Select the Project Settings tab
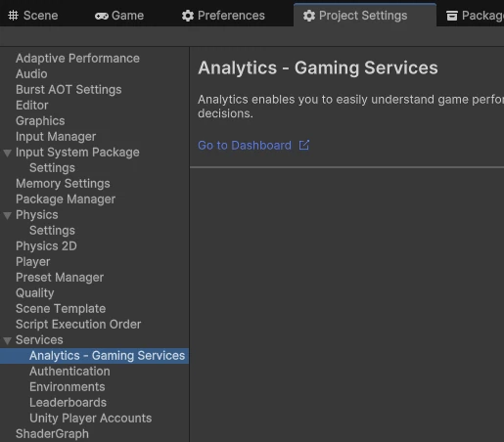The height and width of the screenshot is (442, 504). [x=365, y=16]
